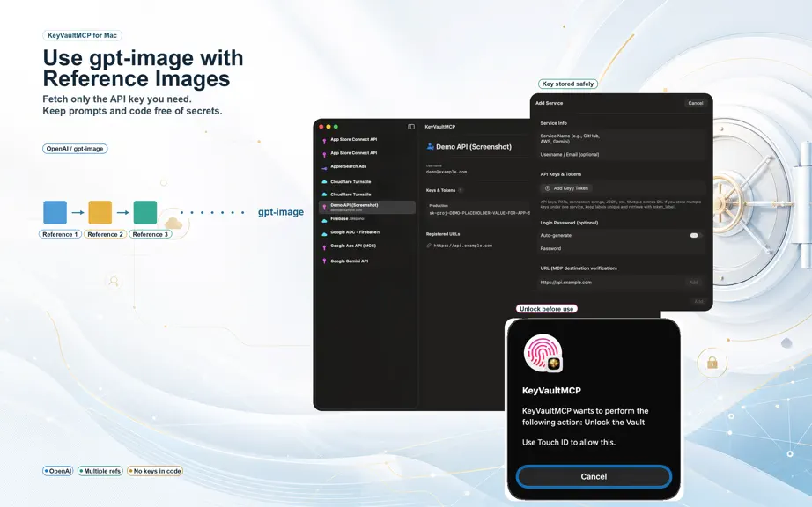This screenshot has height=507, width=812.
Task: Cancel the Touch ID unlock prompt
Action: [594, 476]
